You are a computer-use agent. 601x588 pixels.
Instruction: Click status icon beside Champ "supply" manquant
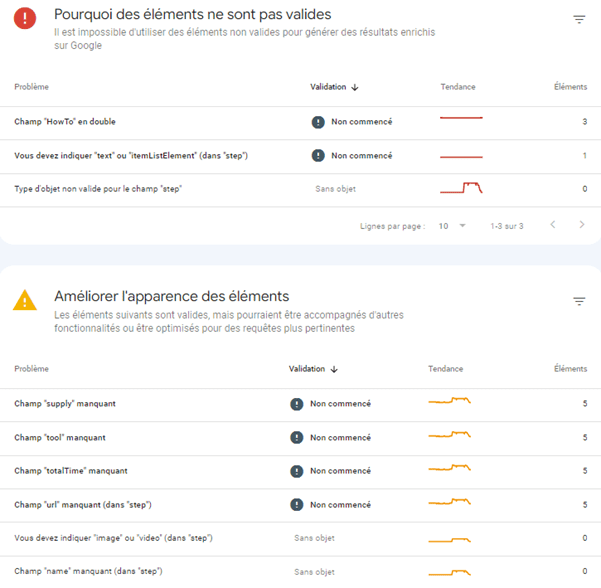click(296, 404)
